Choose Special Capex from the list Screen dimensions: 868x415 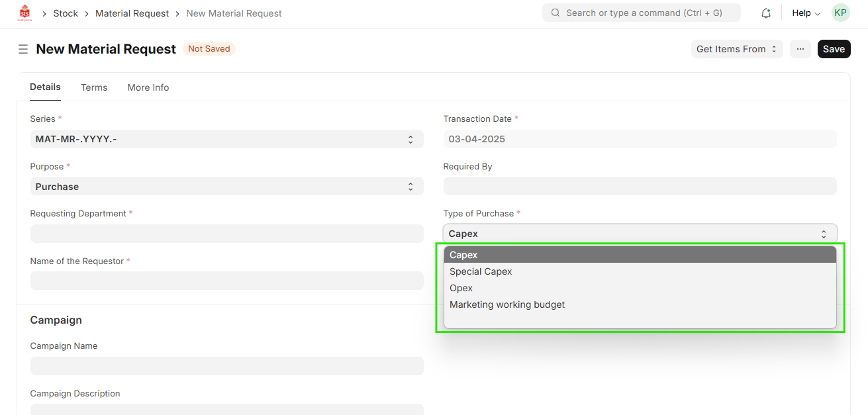[481, 271]
